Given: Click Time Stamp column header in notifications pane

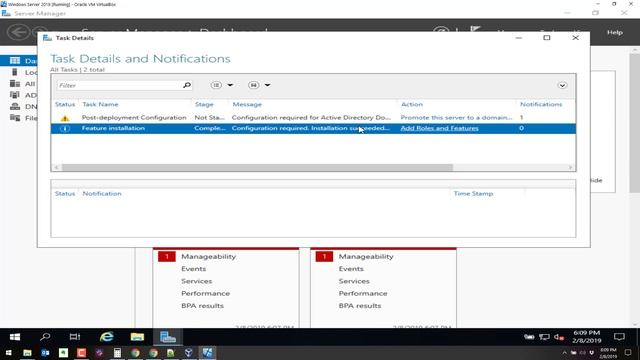Looking at the screenshot, I should (473, 193).
